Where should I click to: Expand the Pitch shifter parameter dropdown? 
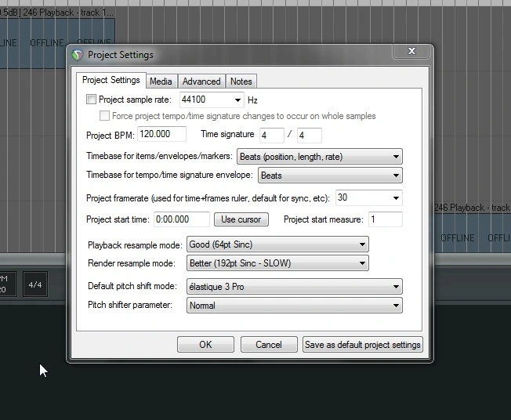click(x=295, y=306)
